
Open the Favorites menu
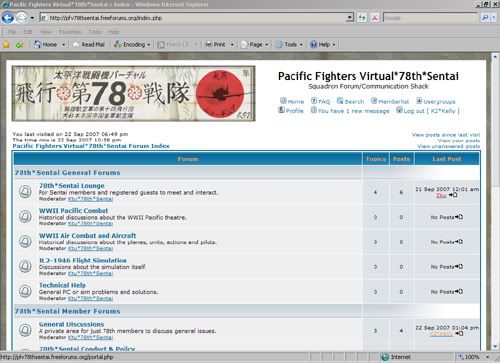tap(70, 32)
